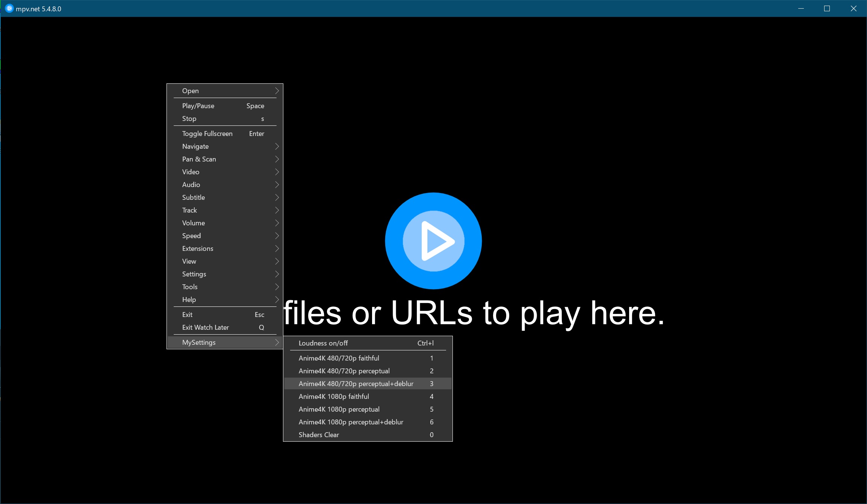
Task: Enable Anime4K 1080p faithful shader
Action: (334, 396)
